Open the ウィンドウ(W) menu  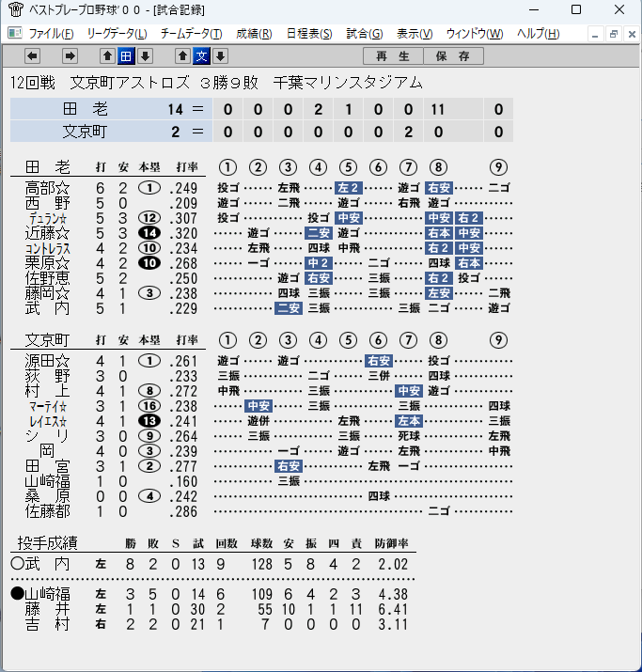coord(475,34)
